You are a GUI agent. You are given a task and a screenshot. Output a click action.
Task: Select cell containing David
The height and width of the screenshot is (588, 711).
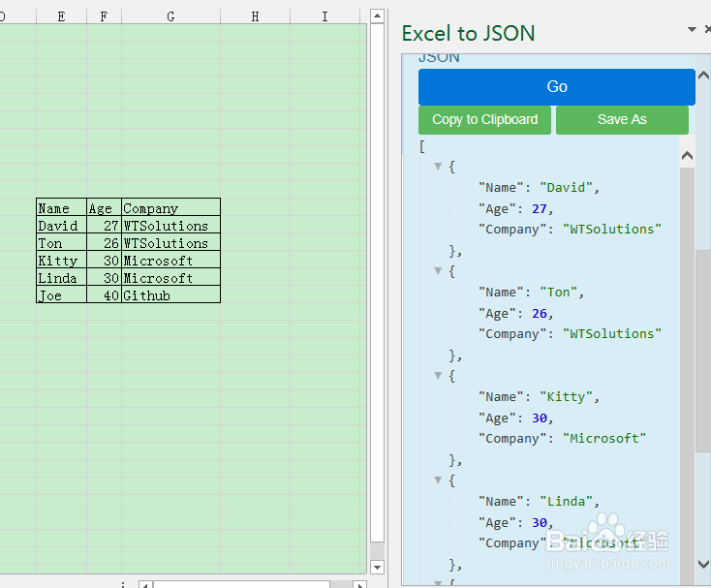61,226
